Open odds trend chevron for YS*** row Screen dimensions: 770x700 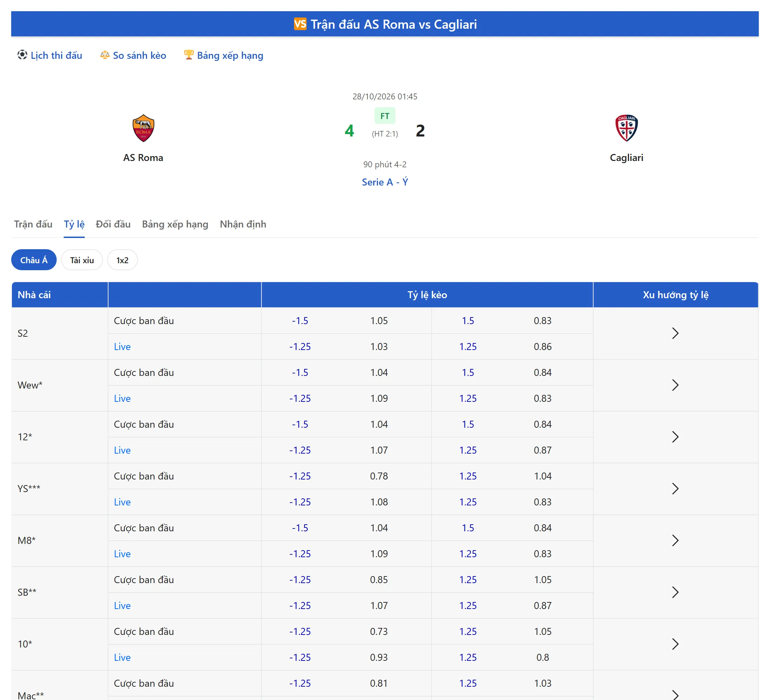tap(675, 489)
